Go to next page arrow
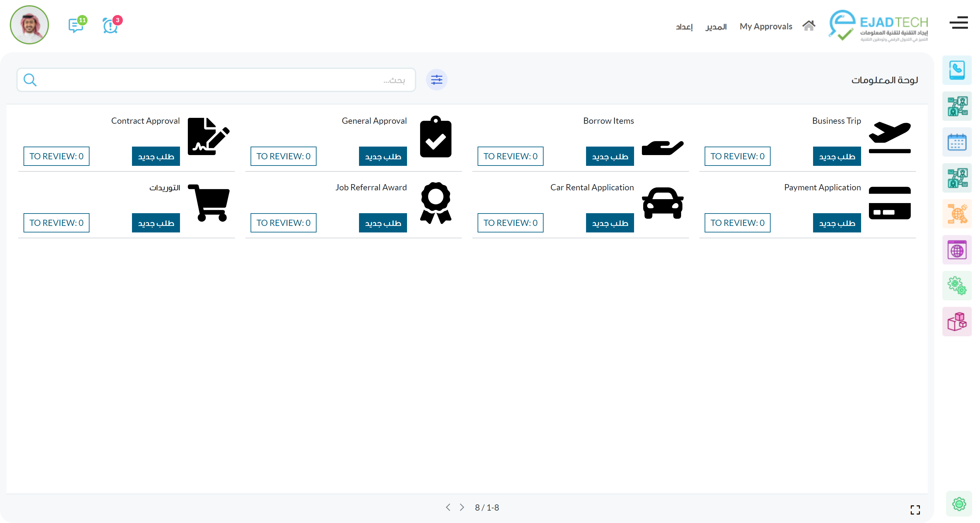Viewport: 980px width, 523px height. [462, 507]
